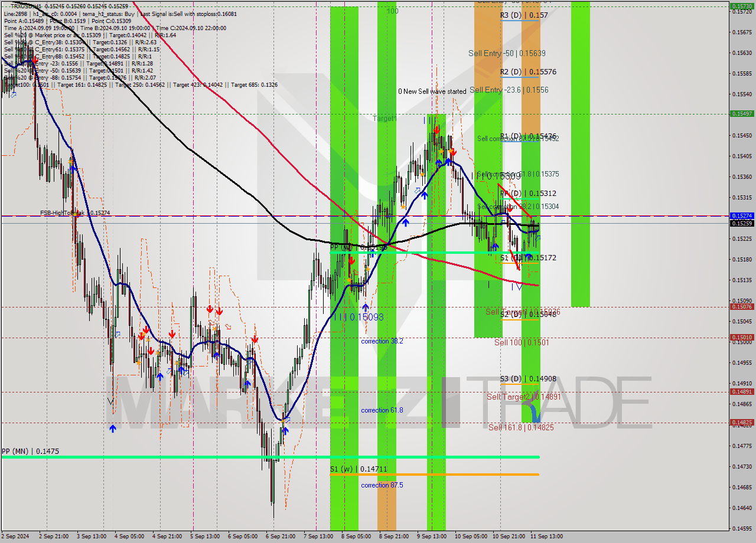Click the 'Sell Entry -23.6 | 0.1556' label
Viewport: 756px width, 543px height.
tap(509, 90)
